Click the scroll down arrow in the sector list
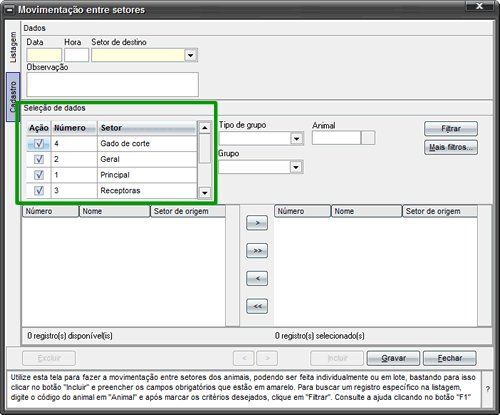 204,192
